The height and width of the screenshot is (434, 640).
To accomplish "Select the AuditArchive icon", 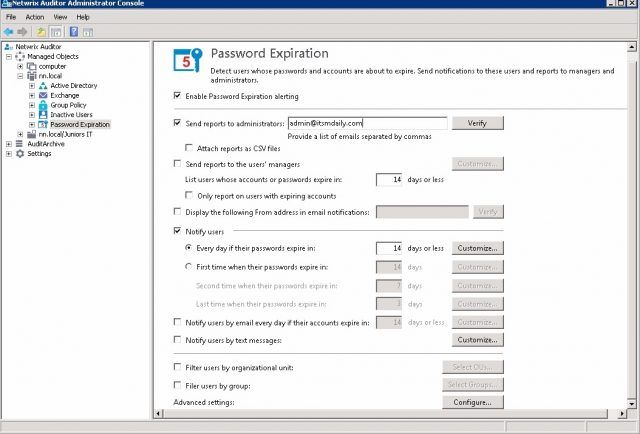I will pos(19,144).
